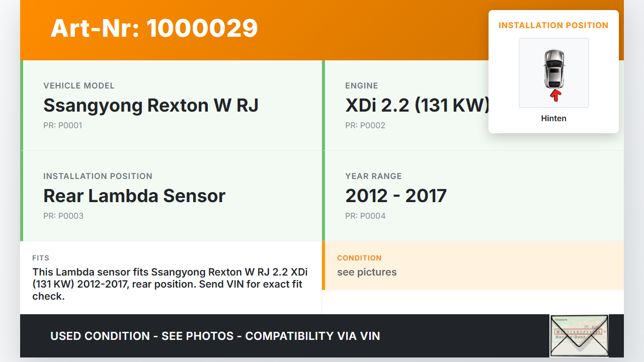This screenshot has height=362, width=644.
Task: Select the Ssangyong Rexton W RJ model text
Action: [x=151, y=106]
